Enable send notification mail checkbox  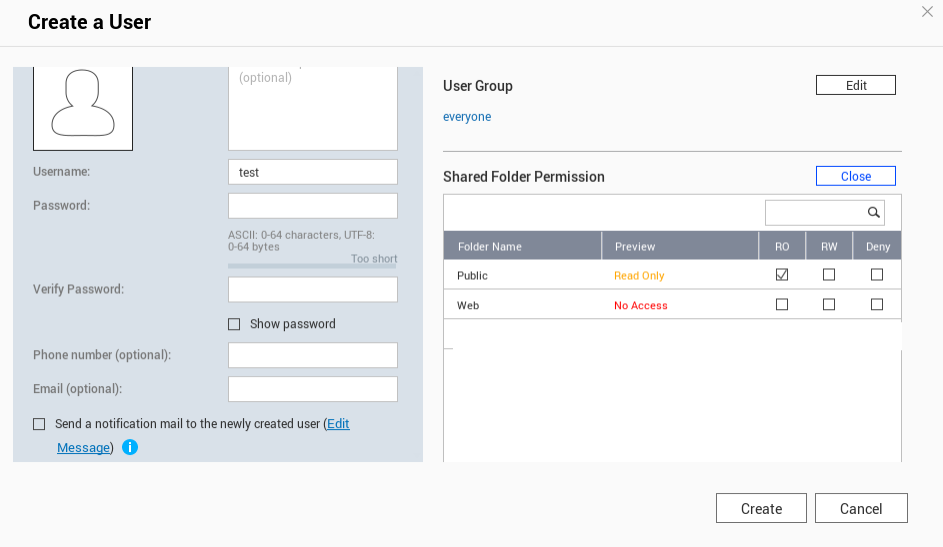pos(39,424)
